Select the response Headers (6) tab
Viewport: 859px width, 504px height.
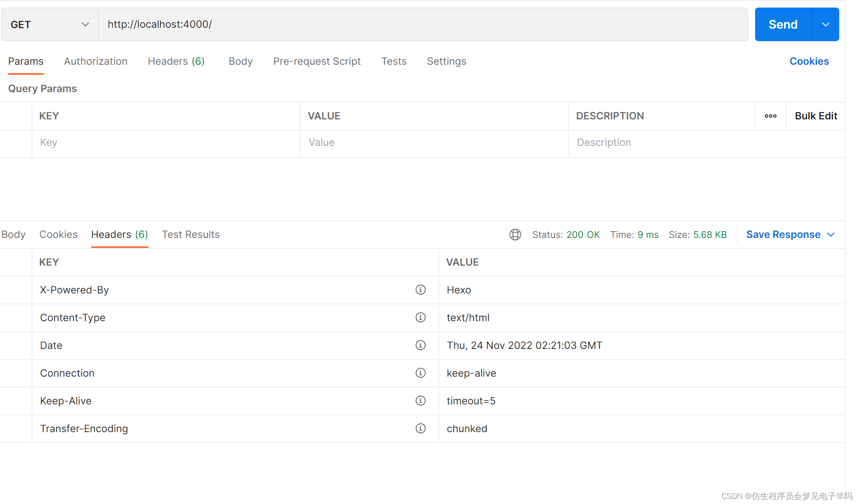click(x=119, y=235)
